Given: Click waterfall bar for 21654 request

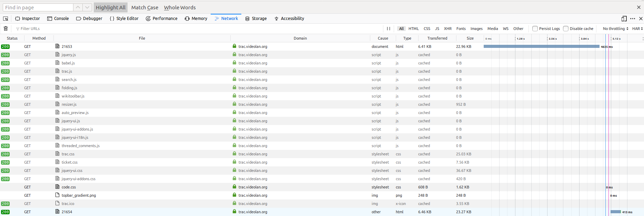Looking at the screenshot, I should (616, 212).
